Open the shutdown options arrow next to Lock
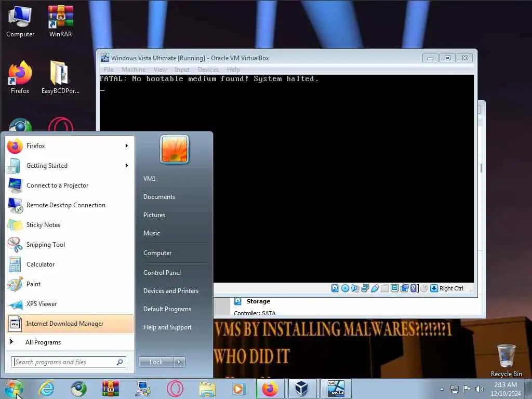 pos(179,362)
